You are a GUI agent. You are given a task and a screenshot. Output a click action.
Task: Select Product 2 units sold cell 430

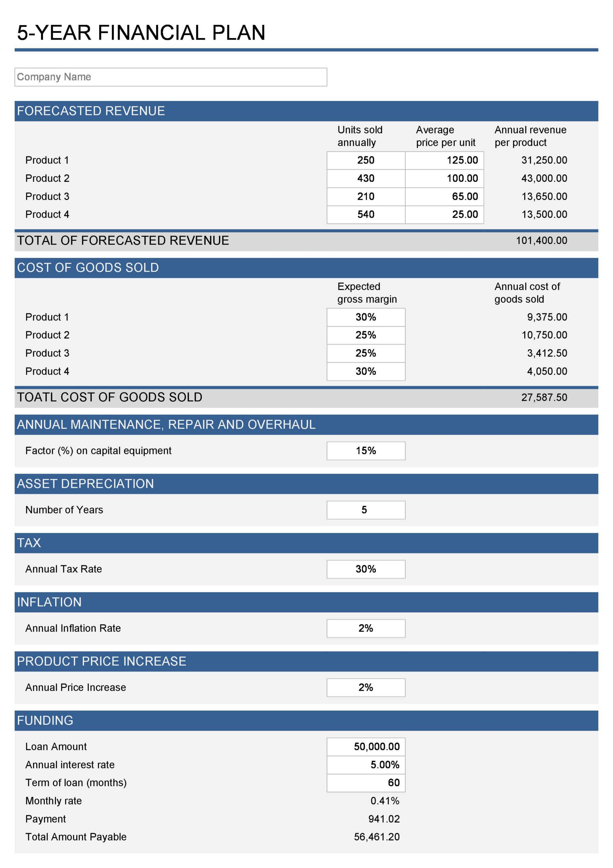(x=366, y=178)
